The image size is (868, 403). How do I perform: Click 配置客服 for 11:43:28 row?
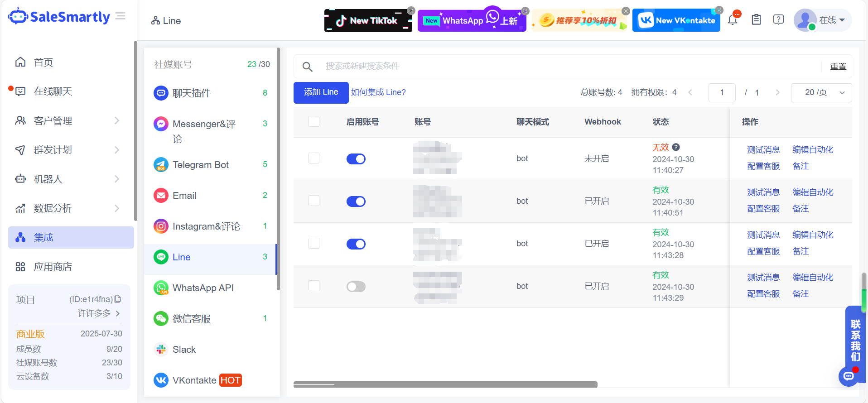click(x=763, y=251)
